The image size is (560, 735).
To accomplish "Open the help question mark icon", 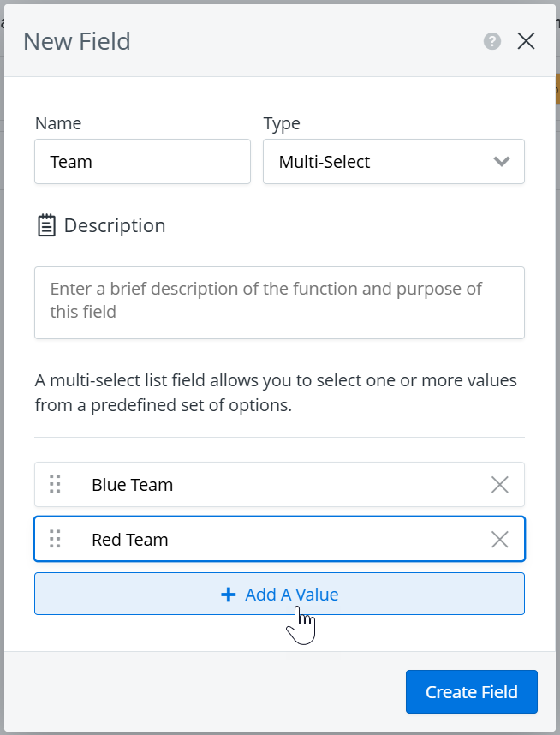I will [491, 40].
